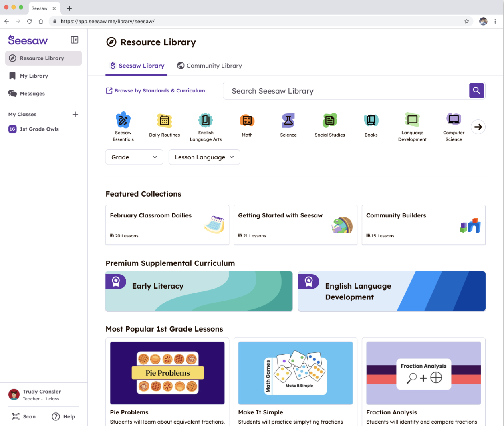This screenshot has width=504, height=426.
Task: Collapse the left navigation sidebar
Action: (74, 40)
